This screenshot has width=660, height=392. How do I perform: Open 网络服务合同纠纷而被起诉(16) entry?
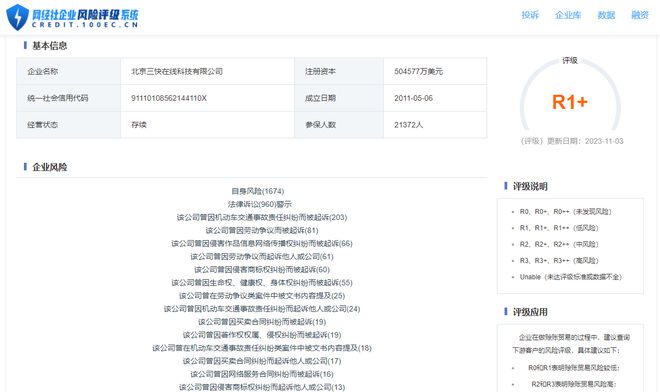pyautogui.click(x=262, y=374)
